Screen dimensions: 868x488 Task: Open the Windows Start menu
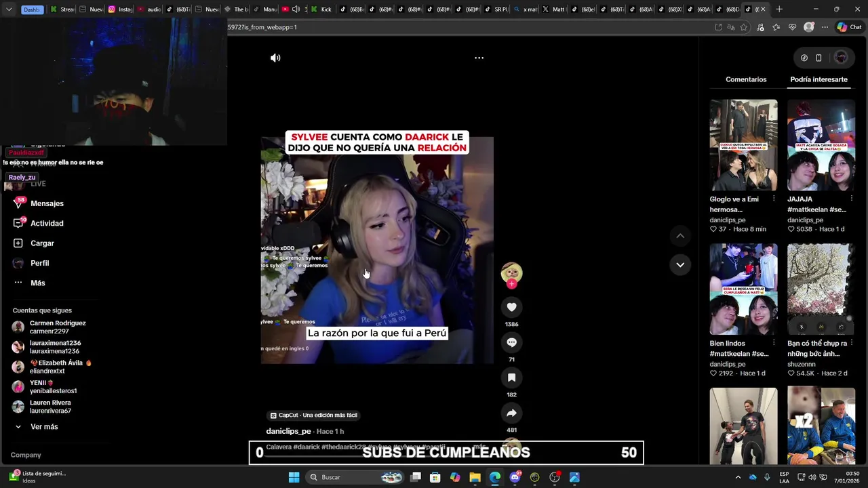click(x=294, y=477)
